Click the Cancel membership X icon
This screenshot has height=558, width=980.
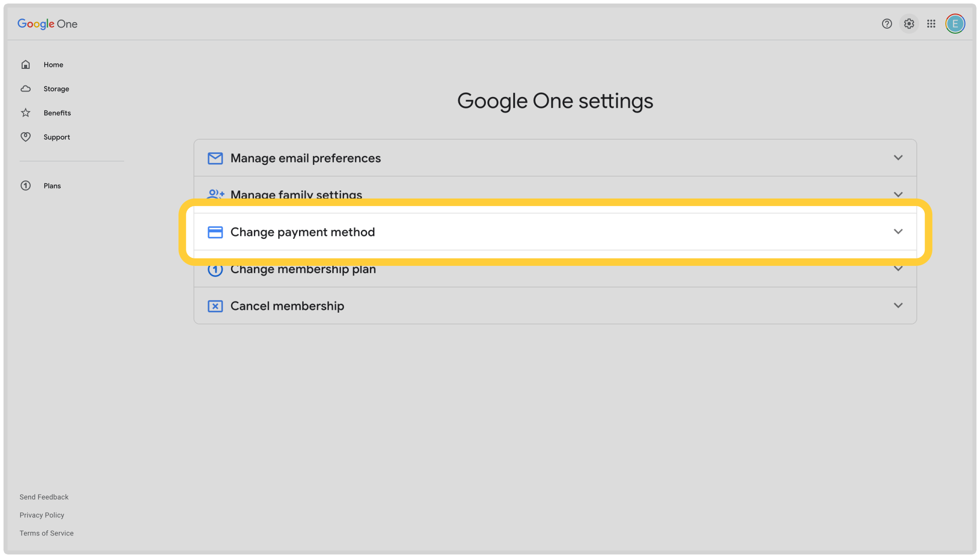click(x=215, y=306)
